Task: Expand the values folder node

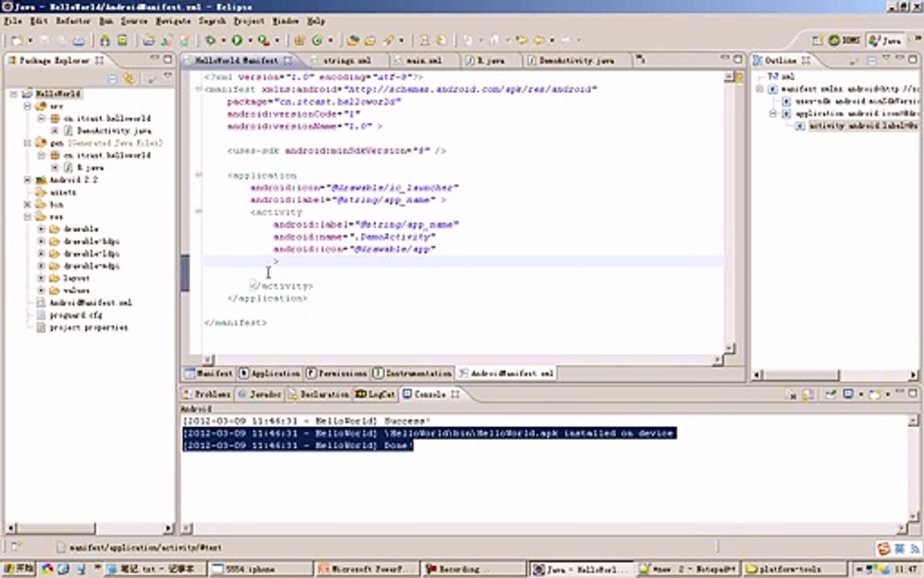Action: 41,290
